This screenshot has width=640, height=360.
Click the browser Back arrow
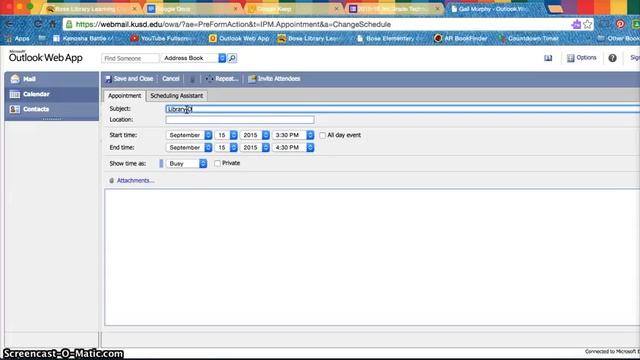9,24
